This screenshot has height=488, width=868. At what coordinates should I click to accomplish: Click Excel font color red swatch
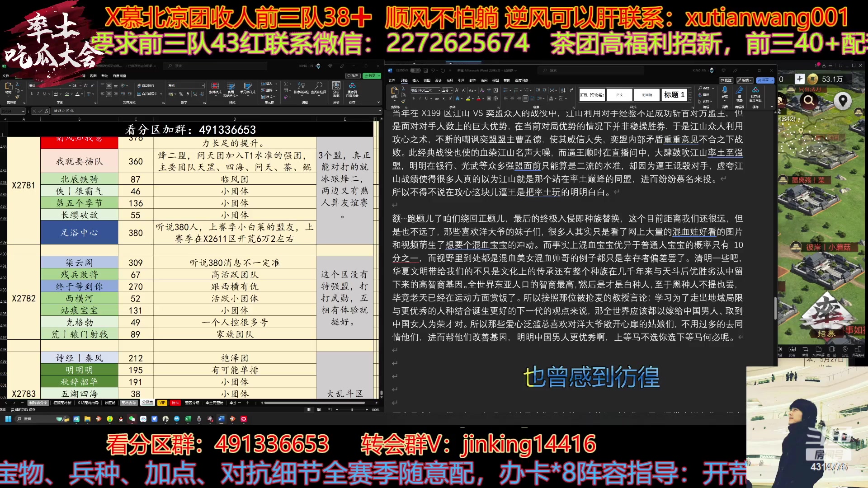click(77, 94)
